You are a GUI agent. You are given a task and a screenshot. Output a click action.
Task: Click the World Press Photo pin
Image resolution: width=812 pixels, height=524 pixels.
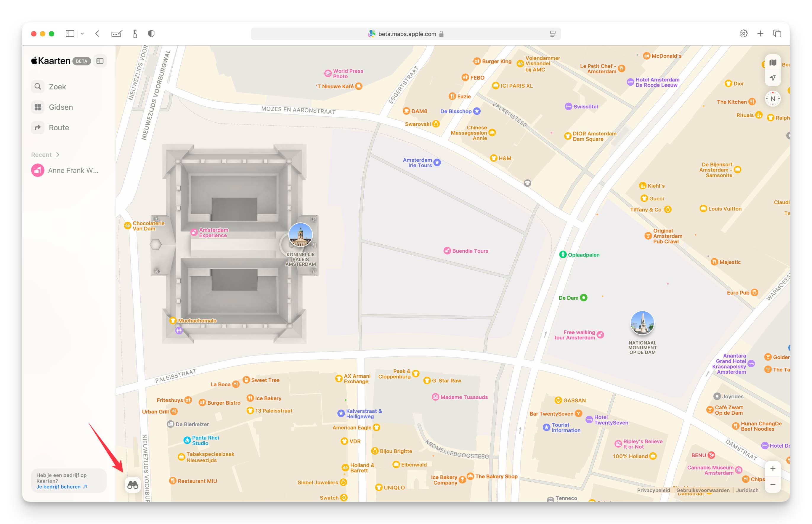pyautogui.click(x=328, y=73)
